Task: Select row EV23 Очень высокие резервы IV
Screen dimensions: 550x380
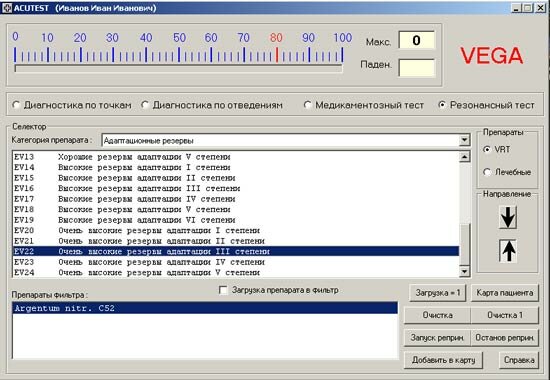Action: click(x=236, y=262)
